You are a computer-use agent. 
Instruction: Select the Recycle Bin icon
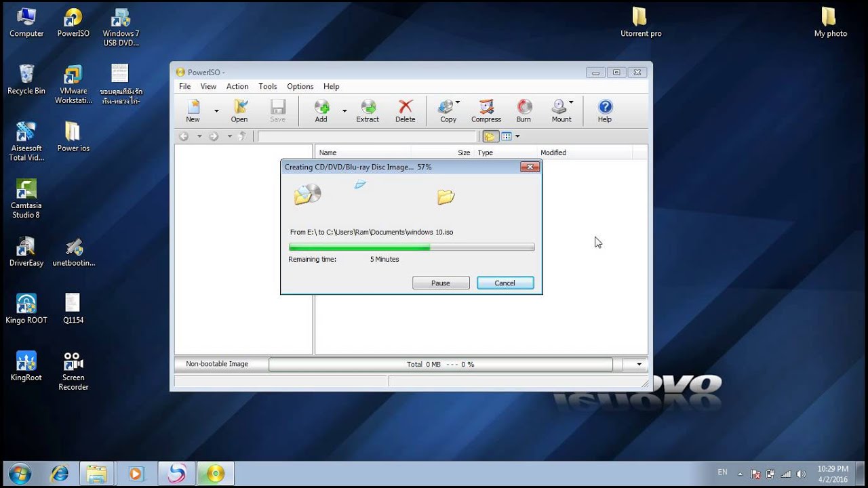pyautogui.click(x=26, y=79)
